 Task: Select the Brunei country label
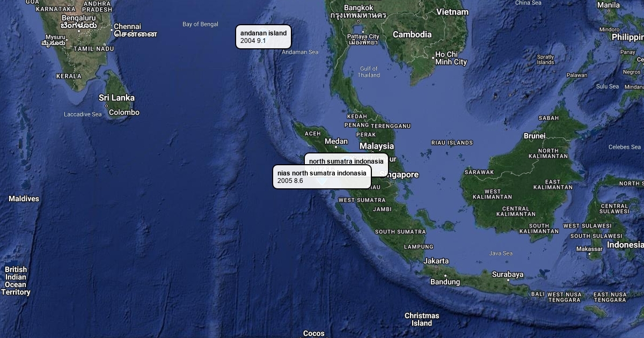coord(535,136)
